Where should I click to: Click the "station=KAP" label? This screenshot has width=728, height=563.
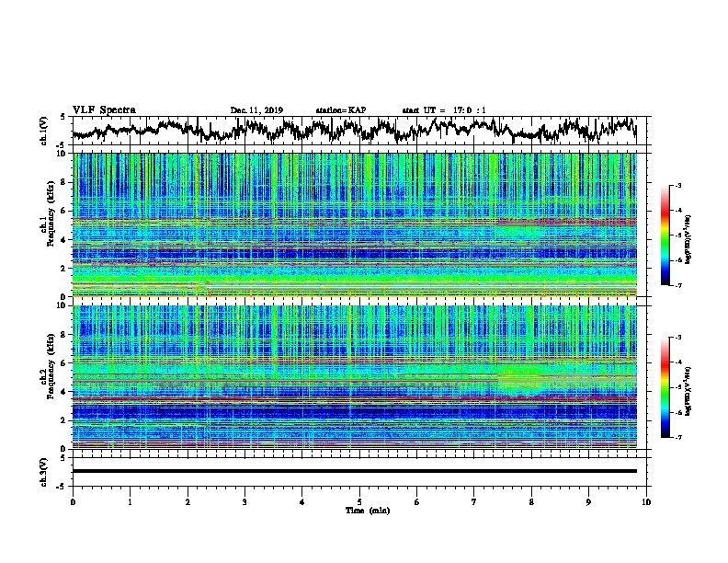tap(341, 110)
